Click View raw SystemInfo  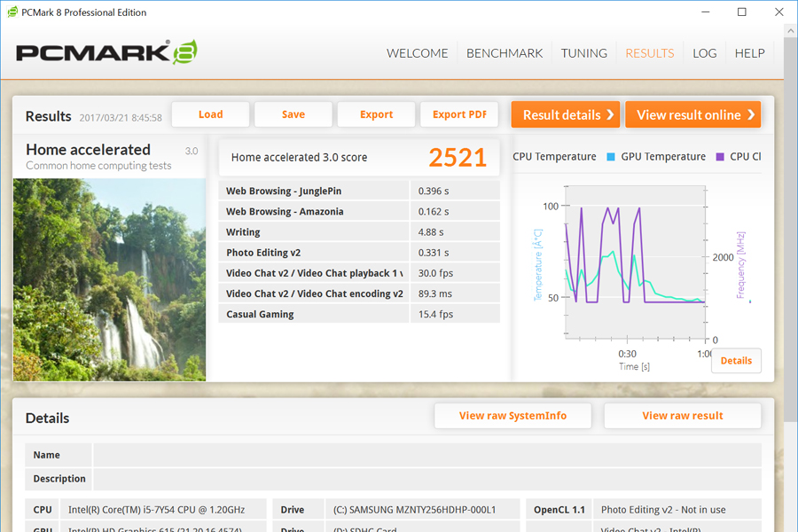pos(512,416)
